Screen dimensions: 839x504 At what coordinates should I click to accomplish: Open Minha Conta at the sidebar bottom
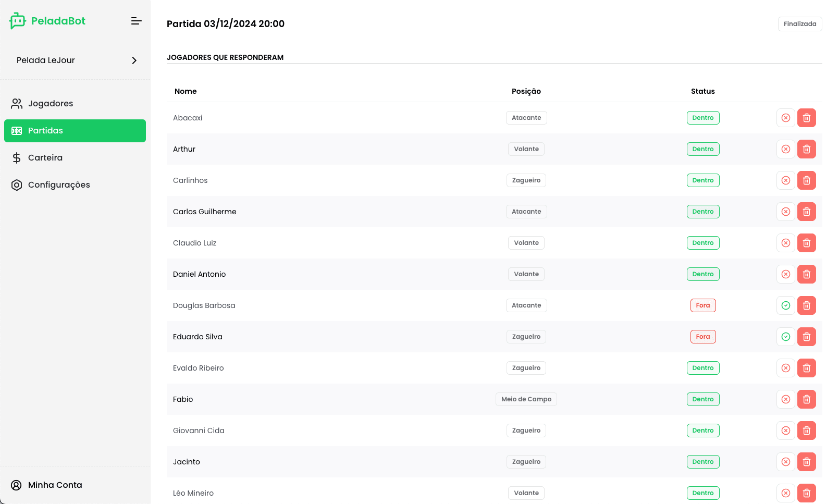55,485
